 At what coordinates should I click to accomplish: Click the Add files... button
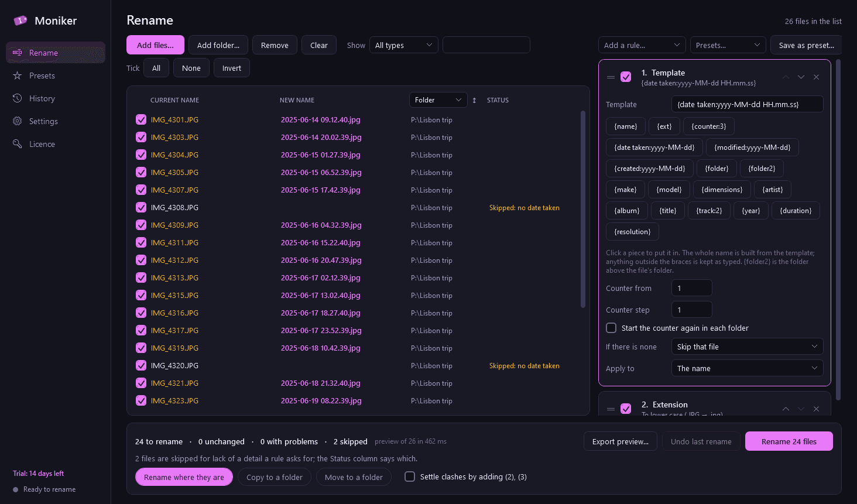pos(155,45)
